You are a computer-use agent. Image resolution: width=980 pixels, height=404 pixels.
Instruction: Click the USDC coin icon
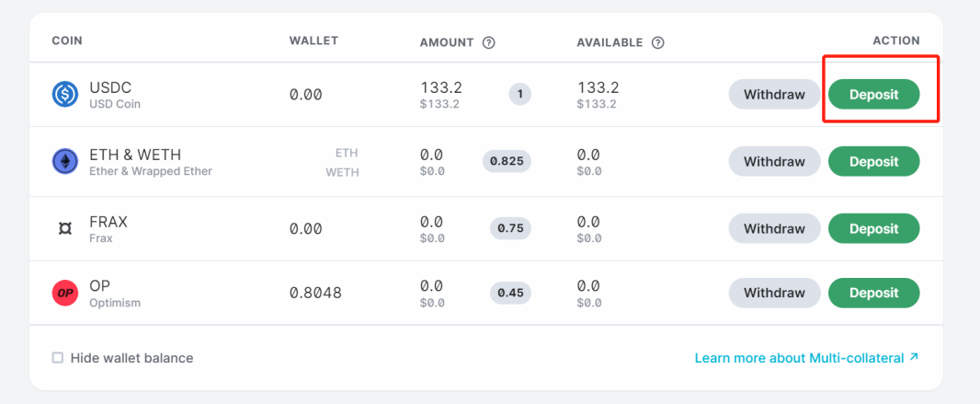65,95
